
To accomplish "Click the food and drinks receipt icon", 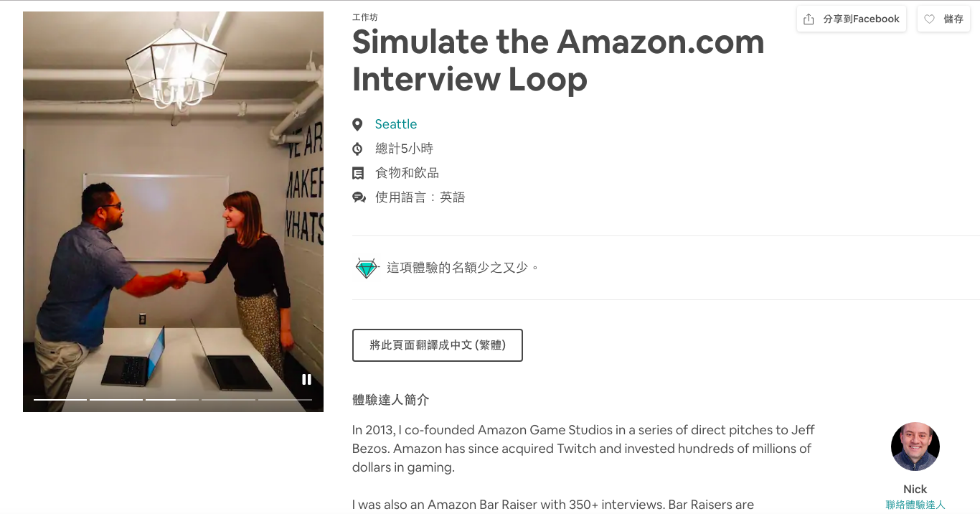I will [358, 174].
